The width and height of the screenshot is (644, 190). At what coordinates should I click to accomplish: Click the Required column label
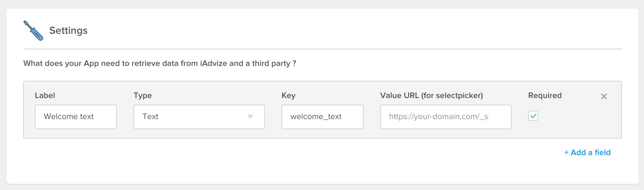[544, 96]
